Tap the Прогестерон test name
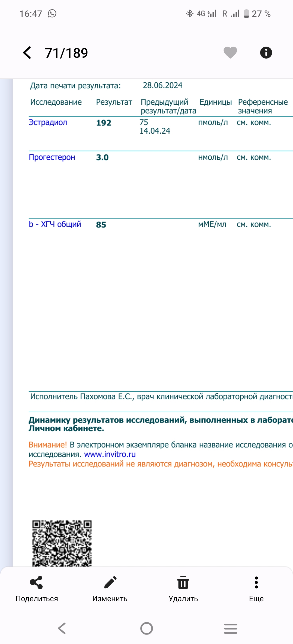This screenshot has width=293, height=644. click(52, 157)
